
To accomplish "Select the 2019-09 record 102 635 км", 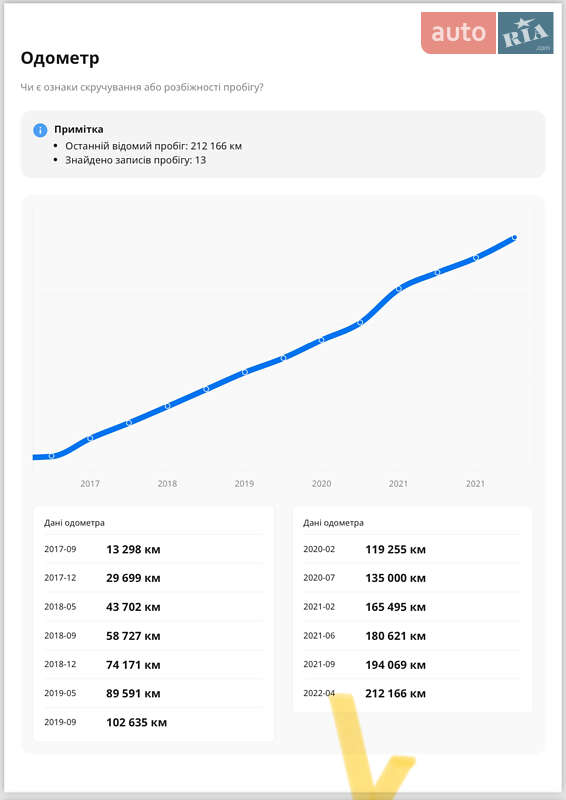I will 154,722.
